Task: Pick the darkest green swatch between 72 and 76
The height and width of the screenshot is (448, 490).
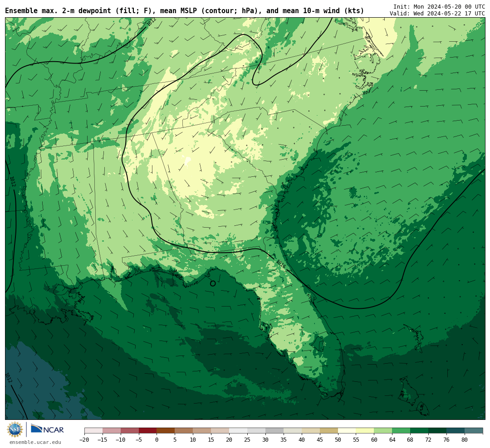Action: pyautogui.click(x=438, y=431)
